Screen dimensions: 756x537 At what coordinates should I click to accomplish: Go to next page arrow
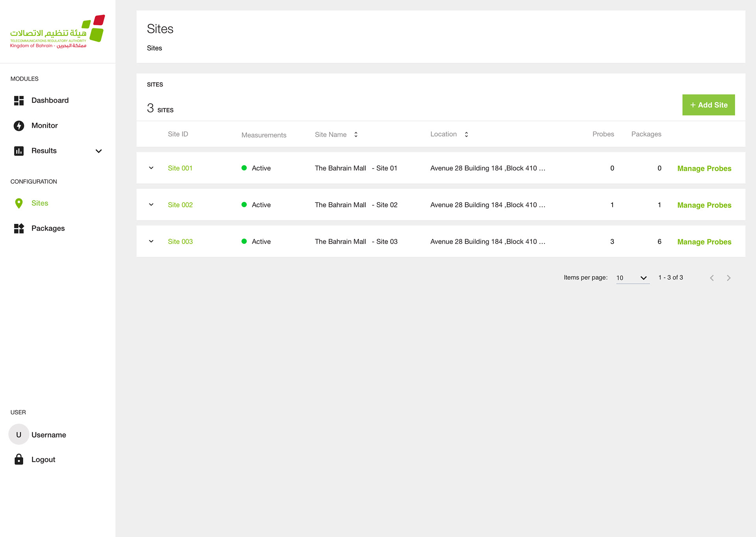click(x=728, y=278)
